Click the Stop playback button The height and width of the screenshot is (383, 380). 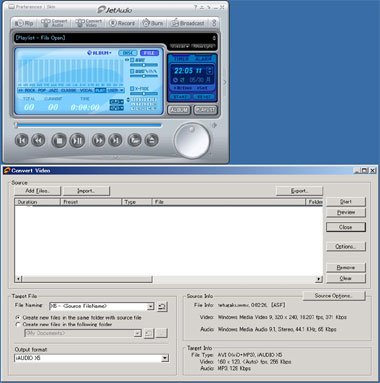click(59, 140)
